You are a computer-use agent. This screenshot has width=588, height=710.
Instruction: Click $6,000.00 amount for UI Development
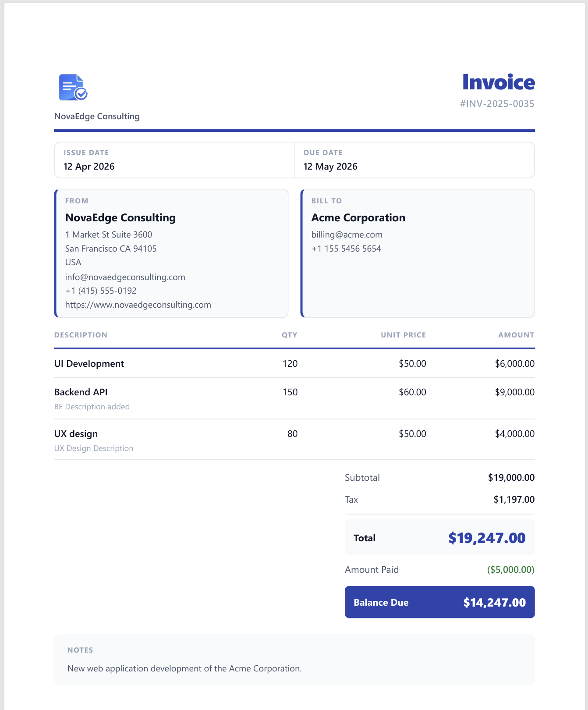(x=515, y=364)
